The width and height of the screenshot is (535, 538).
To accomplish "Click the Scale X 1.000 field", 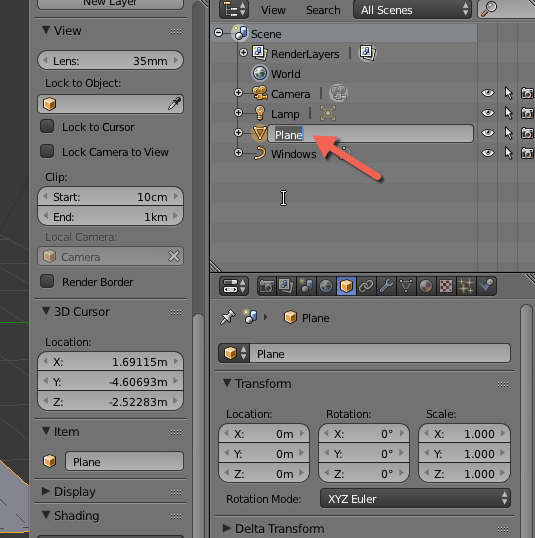I will coord(464,434).
